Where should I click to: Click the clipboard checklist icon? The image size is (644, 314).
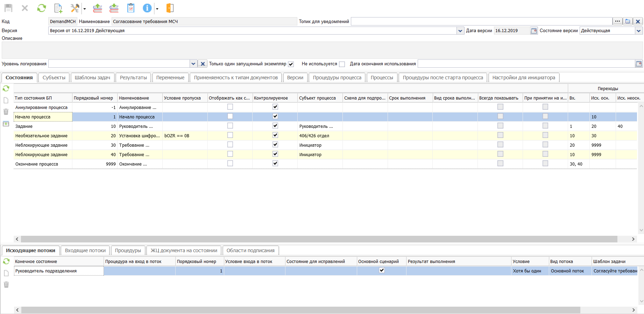[131, 8]
